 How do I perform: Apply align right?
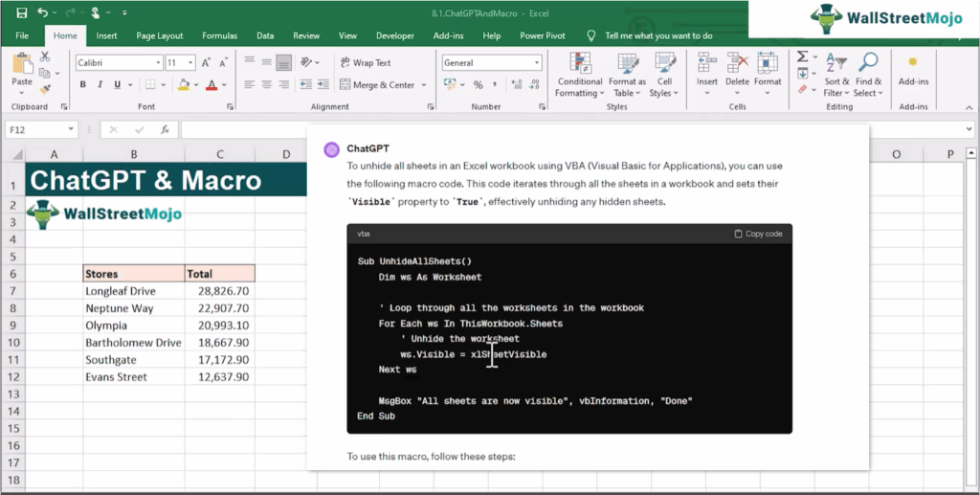pyautogui.click(x=283, y=84)
